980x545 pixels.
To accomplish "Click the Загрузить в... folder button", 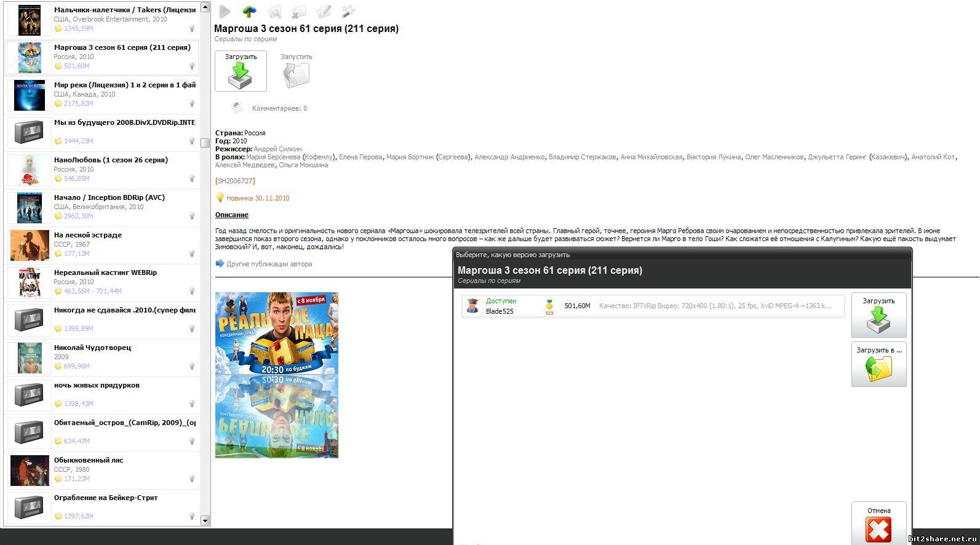I will tap(878, 364).
